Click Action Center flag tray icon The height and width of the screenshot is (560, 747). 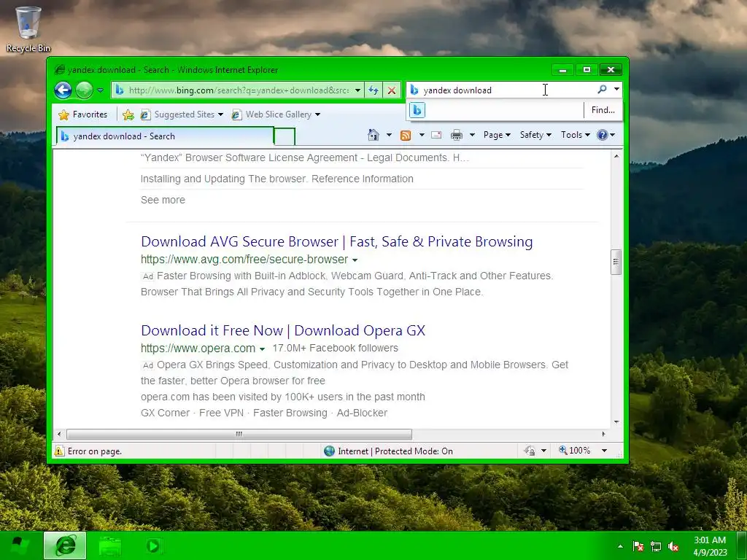pyautogui.click(x=638, y=546)
